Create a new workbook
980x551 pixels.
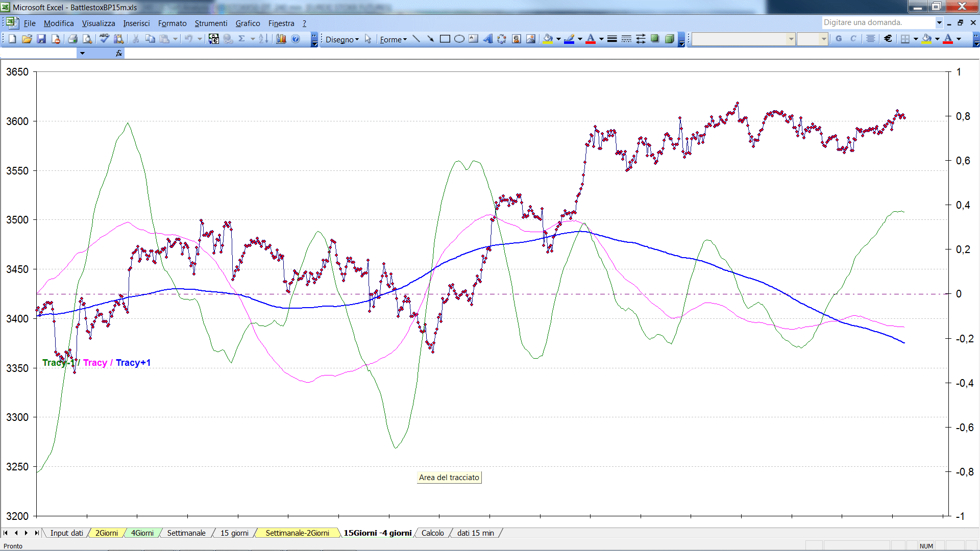(x=12, y=39)
